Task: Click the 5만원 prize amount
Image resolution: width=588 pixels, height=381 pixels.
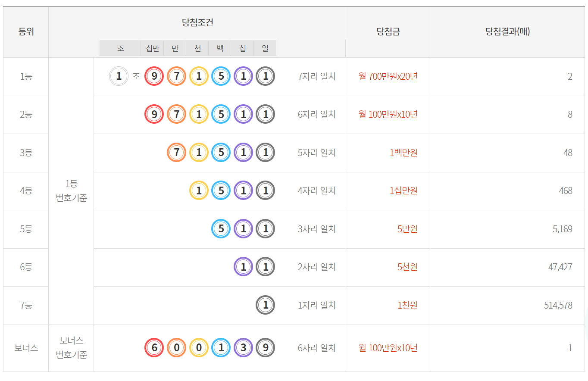Action: point(407,229)
